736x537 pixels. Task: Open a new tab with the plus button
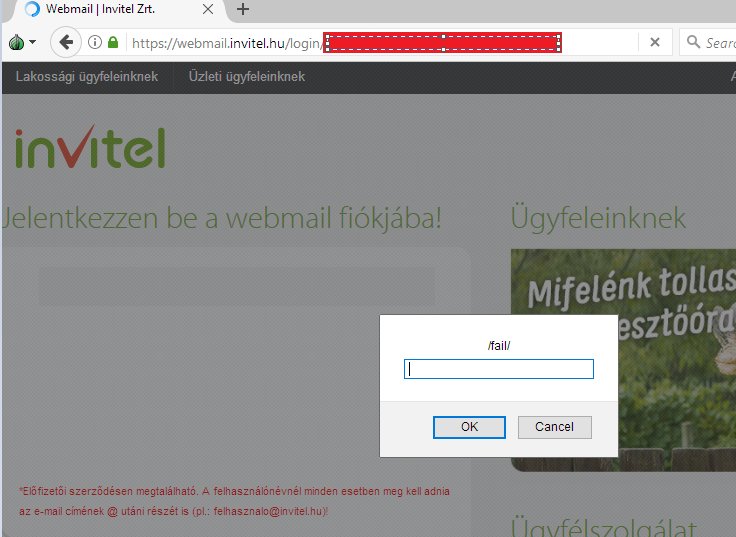point(243,9)
